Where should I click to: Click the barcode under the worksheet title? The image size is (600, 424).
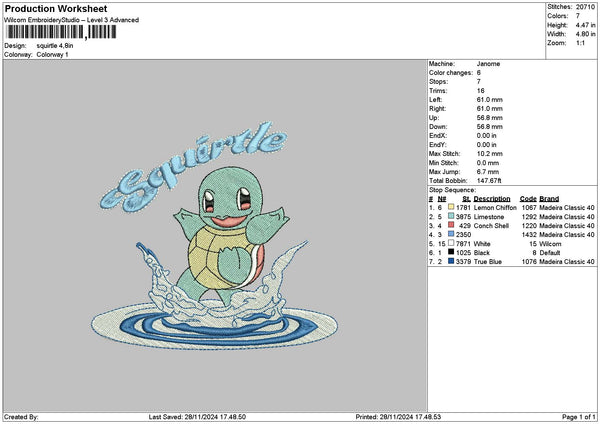click(x=61, y=32)
